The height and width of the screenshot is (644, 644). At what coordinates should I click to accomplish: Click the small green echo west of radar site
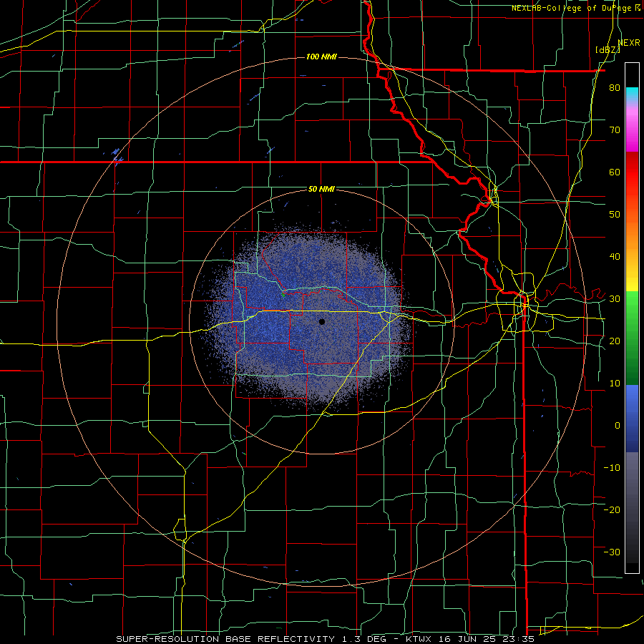point(283,294)
